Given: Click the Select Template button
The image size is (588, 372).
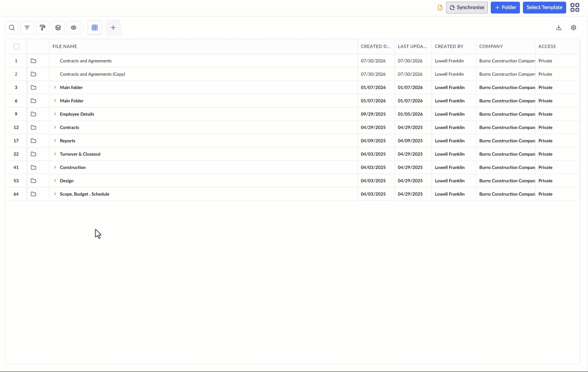Looking at the screenshot, I should [544, 7].
